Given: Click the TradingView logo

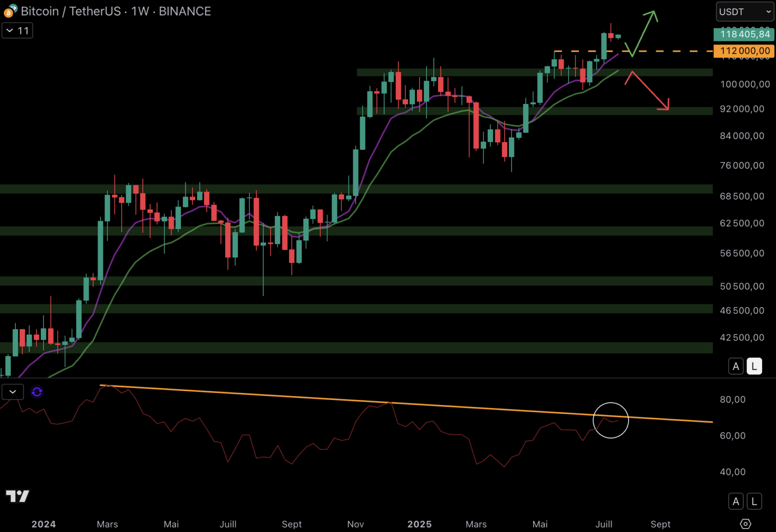Looking at the screenshot, I should click(x=17, y=496).
